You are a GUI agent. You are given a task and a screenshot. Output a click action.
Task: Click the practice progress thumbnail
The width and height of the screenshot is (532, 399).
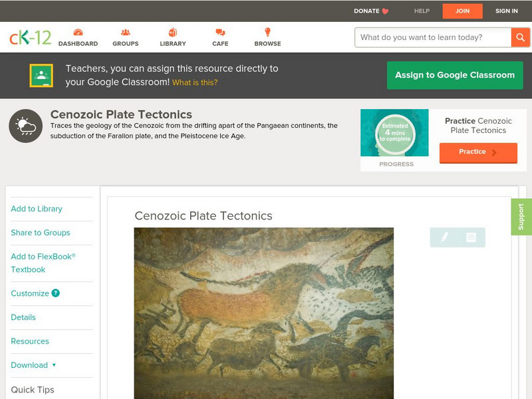(x=394, y=132)
